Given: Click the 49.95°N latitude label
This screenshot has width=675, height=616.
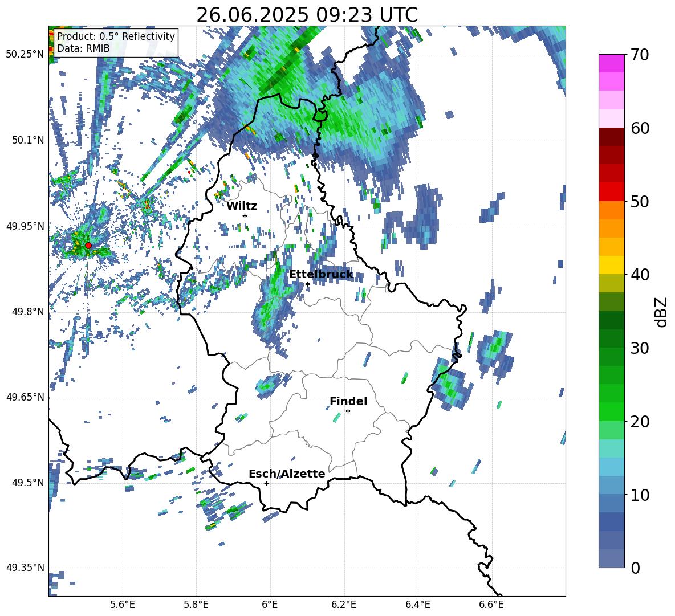Looking at the screenshot, I should 25,226.
